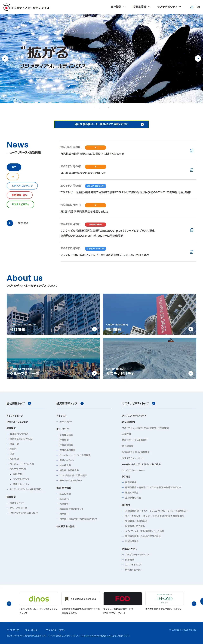The image size is (203, 644).
Task: Open PDF icon for SANKEILOGI plus news
Action: (191, 230)
